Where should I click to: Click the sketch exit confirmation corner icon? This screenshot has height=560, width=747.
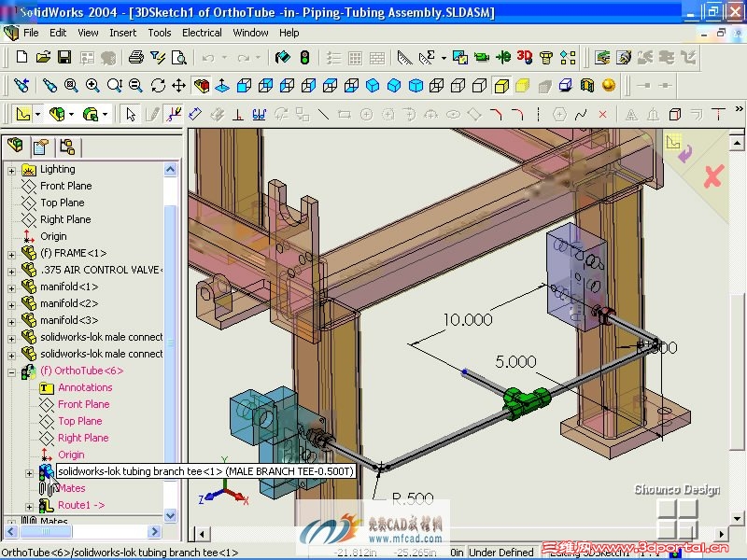point(680,147)
